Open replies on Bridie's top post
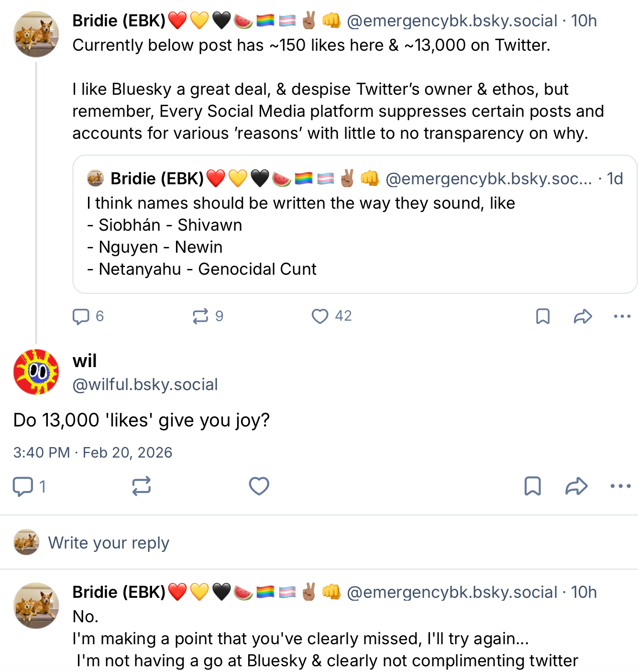Image resolution: width=638 pixels, height=672 pixels. coord(81,316)
